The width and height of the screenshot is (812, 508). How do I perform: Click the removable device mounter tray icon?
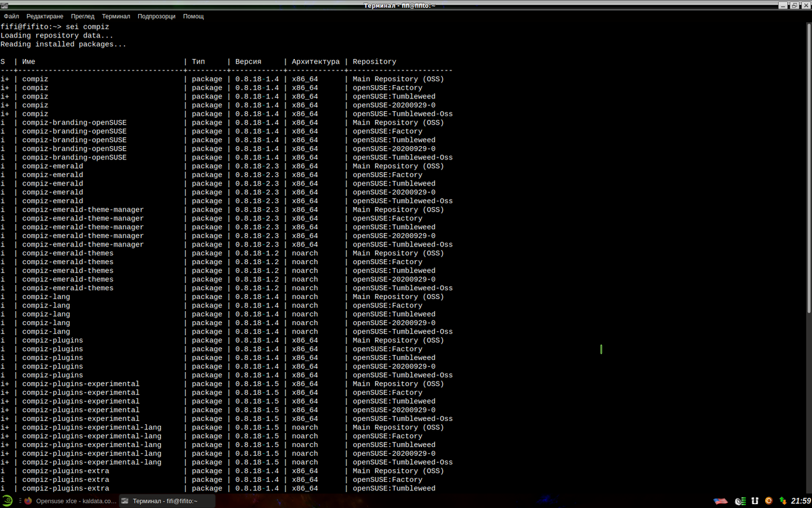tap(755, 501)
